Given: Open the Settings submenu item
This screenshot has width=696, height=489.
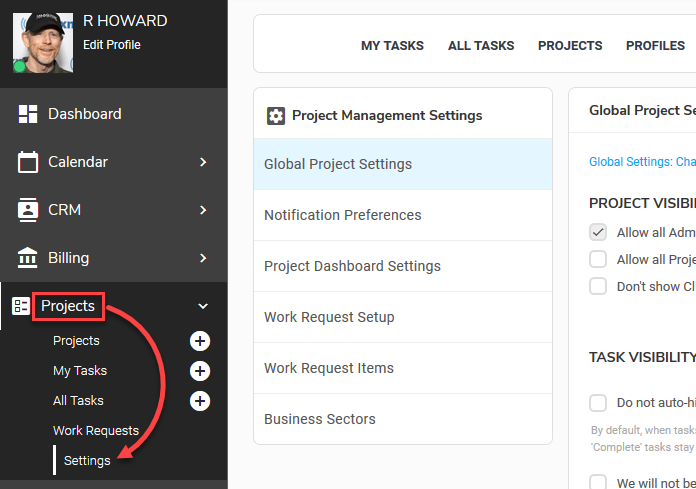Looking at the screenshot, I should click(x=87, y=461).
